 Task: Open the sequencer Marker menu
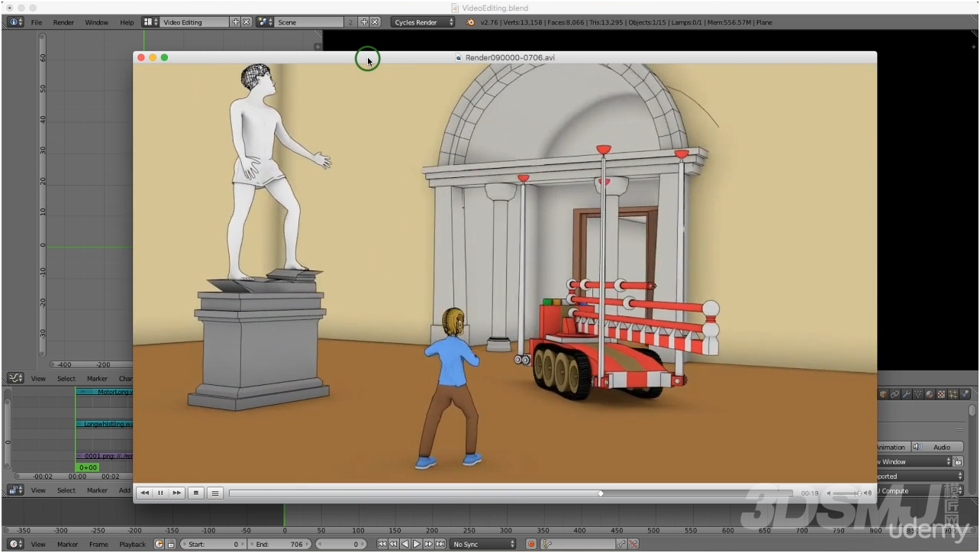97,490
